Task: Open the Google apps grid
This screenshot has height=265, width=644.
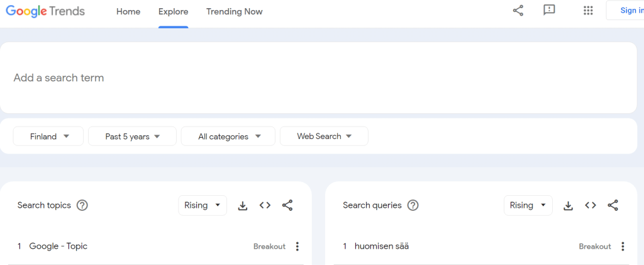Action: point(588,11)
